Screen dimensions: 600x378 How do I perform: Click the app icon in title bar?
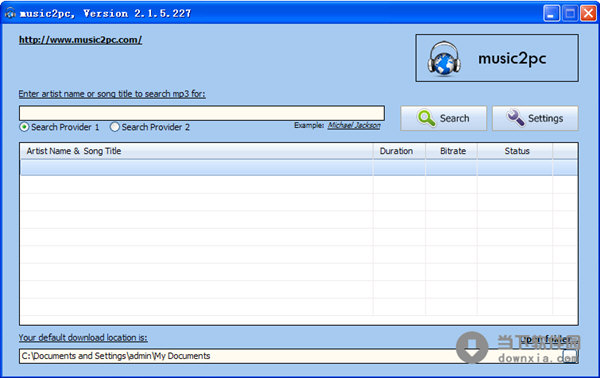point(10,13)
